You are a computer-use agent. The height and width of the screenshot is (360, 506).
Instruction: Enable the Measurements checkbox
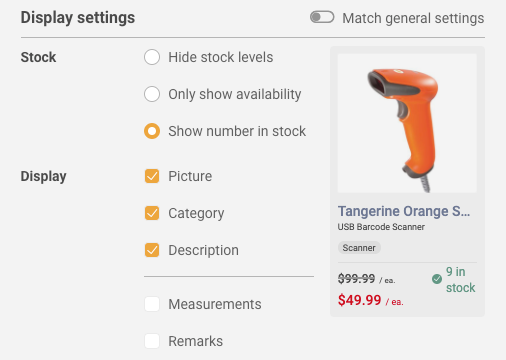[x=152, y=304]
